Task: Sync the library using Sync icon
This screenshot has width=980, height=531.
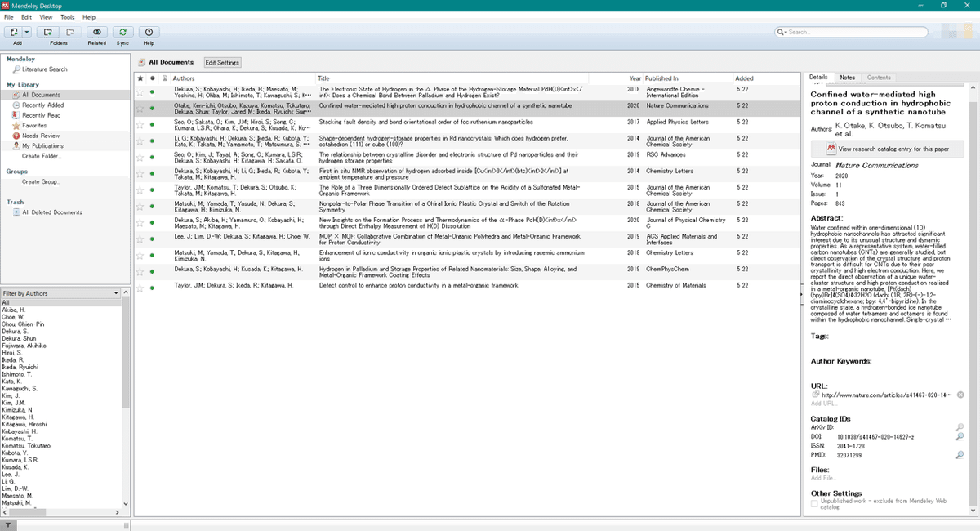Action: click(122, 32)
